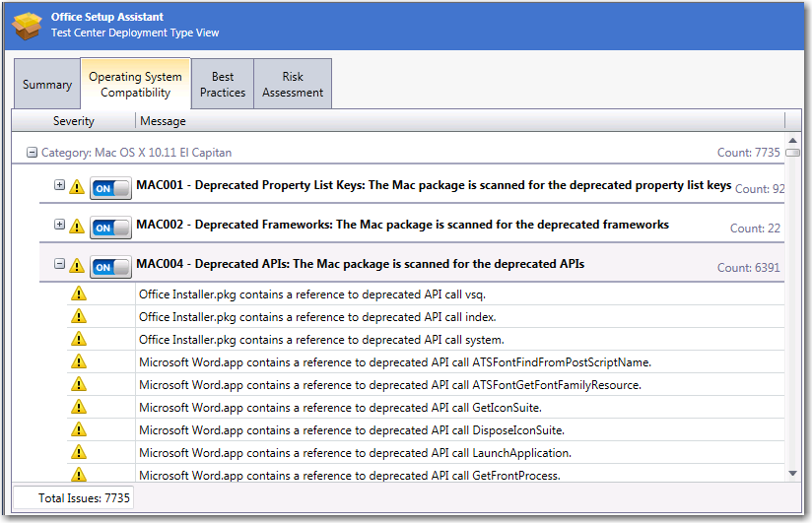Image resolution: width=812 pixels, height=523 pixels.
Task: Click warning icon beside LaunchApplication message
Action: tap(79, 452)
